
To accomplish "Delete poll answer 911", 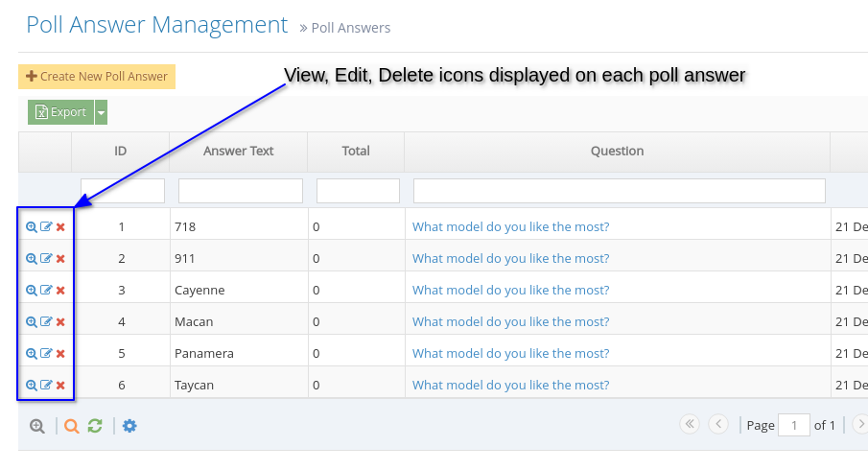I will [60, 259].
